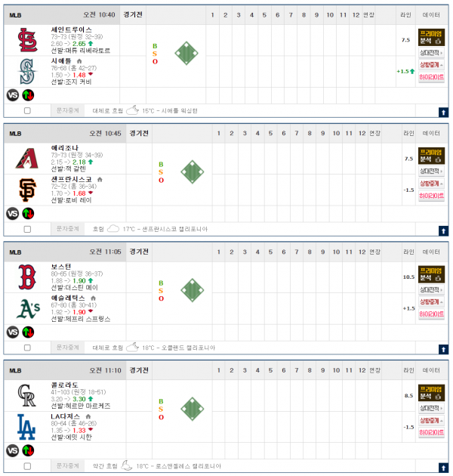The height and width of the screenshot is (476, 453).
Task: Tick the checkbox in the Arizona–San Francisco game
Action: tap(27, 229)
